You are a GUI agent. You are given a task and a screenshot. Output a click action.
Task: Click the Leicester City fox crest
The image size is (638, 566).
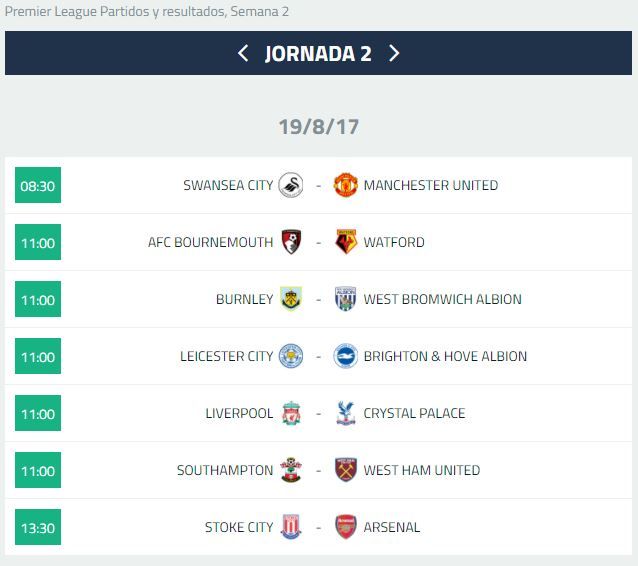pyautogui.click(x=291, y=356)
